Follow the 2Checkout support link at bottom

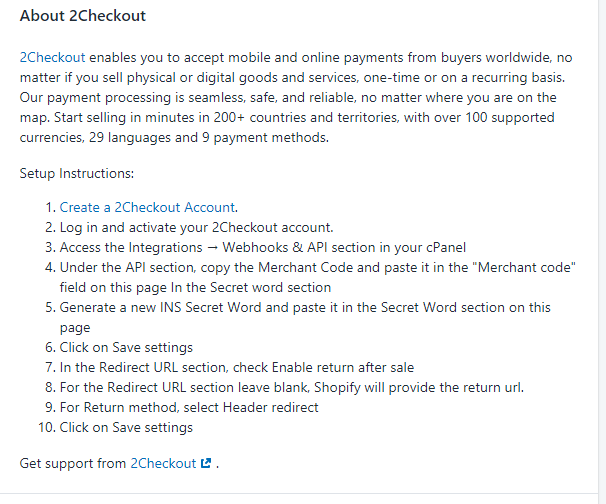click(x=163, y=463)
